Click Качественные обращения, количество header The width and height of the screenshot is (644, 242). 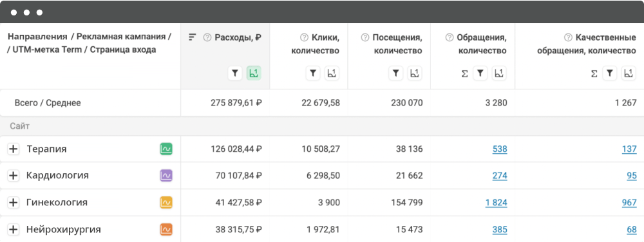587,44
